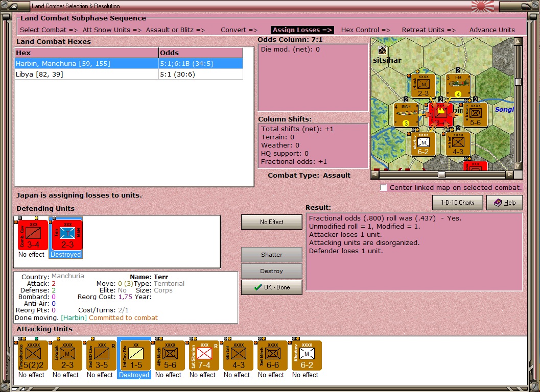Click the MiG-1 aircraft counter on map

[x=406, y=115]
